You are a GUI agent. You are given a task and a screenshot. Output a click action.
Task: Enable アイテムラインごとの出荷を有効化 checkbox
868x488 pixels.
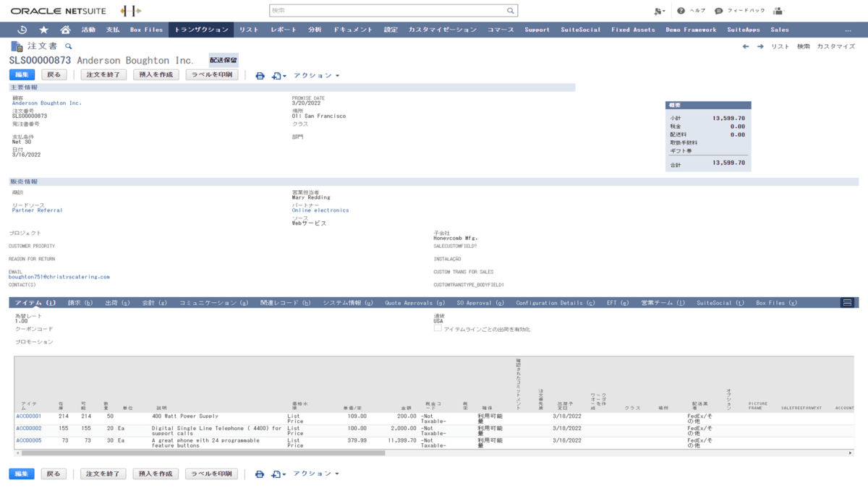click(438, 328)
